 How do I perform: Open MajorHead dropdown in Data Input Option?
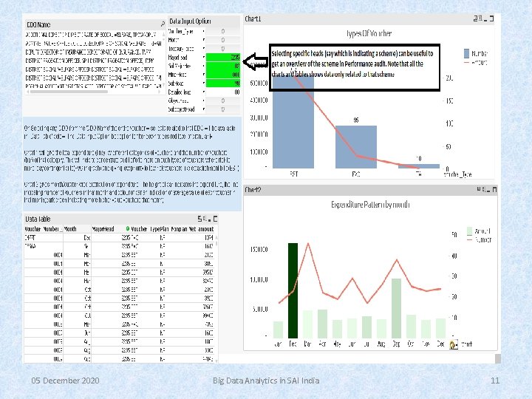pyautogui.click(x=204, y=58)
